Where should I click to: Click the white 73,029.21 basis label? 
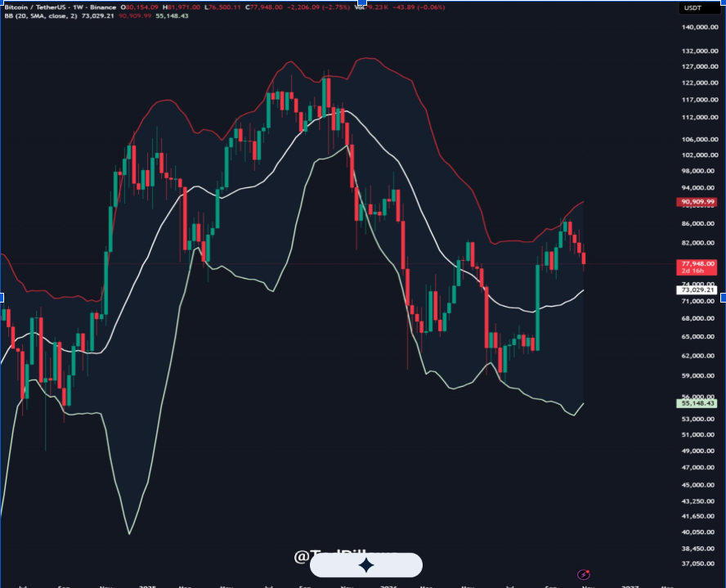[x=697, y=290]
